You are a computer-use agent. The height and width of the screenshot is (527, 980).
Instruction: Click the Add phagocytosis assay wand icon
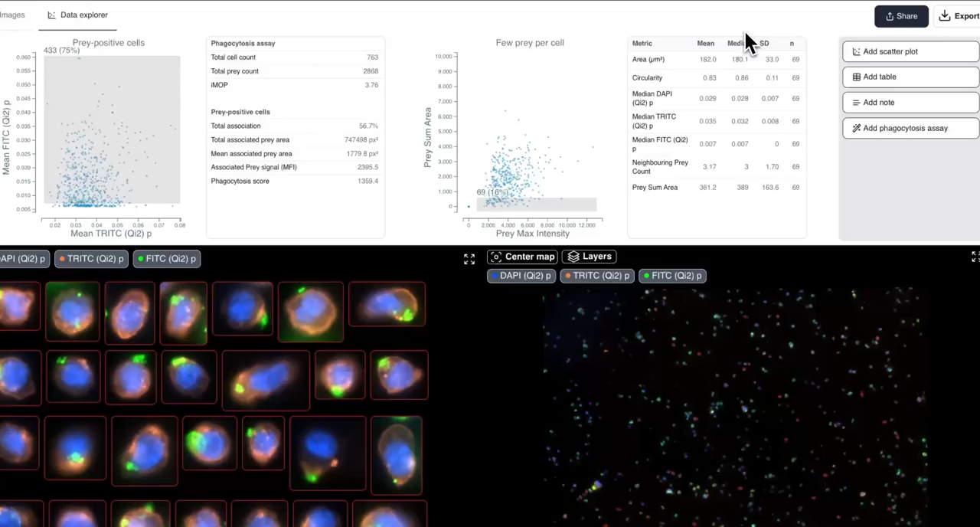coord(856,128)
